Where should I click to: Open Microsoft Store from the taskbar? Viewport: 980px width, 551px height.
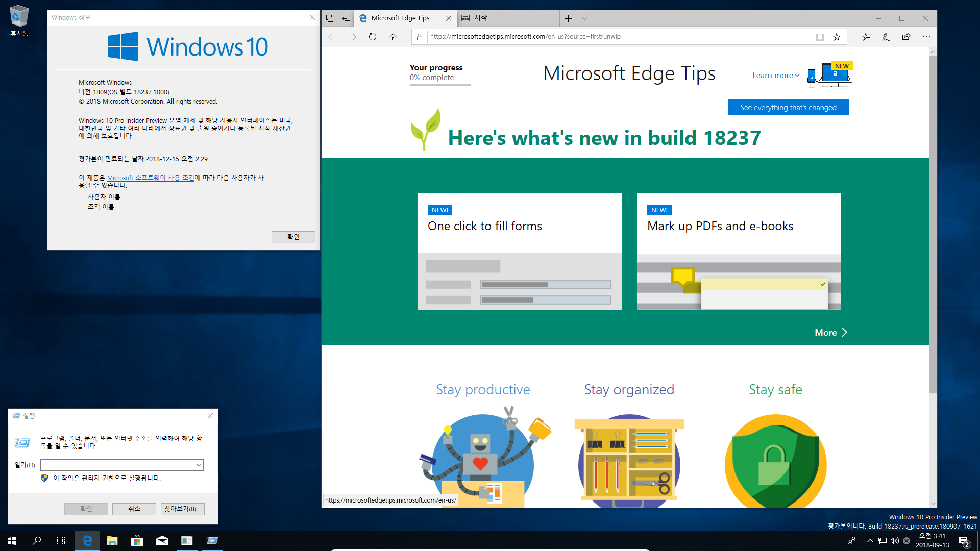(x=137, y=541)
